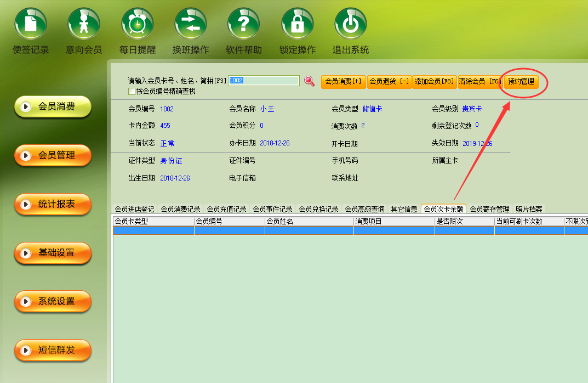
Task: Select the highlighted blue row in table
Action: click(x=350, y=230)
